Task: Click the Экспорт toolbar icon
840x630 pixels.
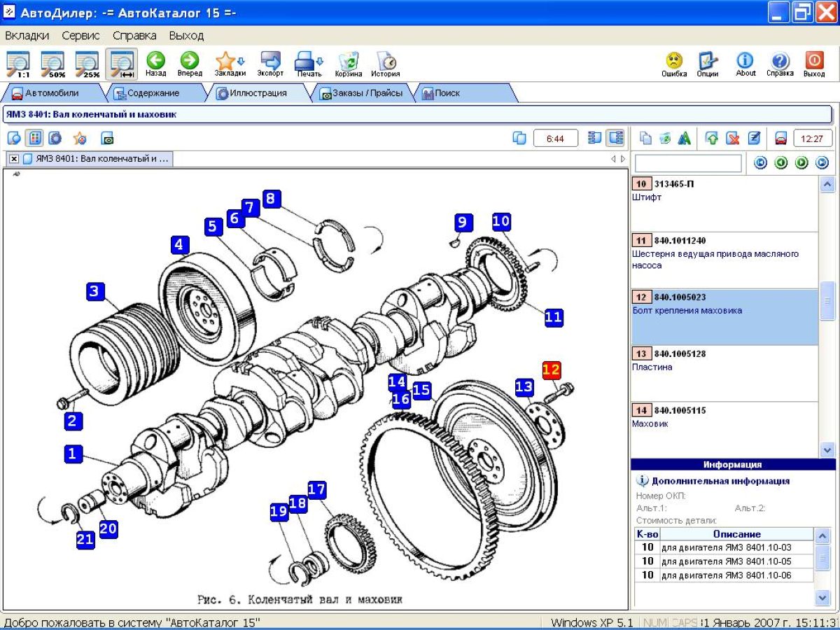Action: click(x=270, y=64)
